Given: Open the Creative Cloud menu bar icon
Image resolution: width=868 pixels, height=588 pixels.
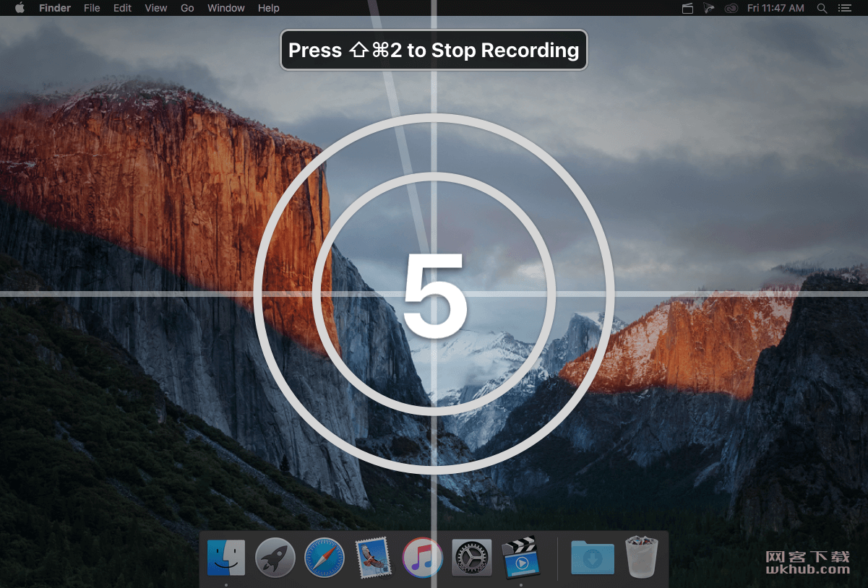Looking at the screenshot, I should (x=731, y=8).
